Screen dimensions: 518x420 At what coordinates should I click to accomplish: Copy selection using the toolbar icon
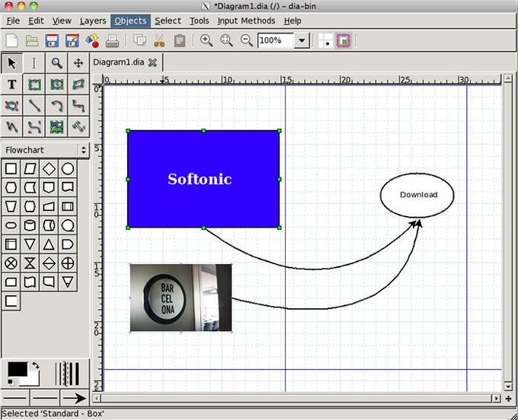(x=139, y=40)
